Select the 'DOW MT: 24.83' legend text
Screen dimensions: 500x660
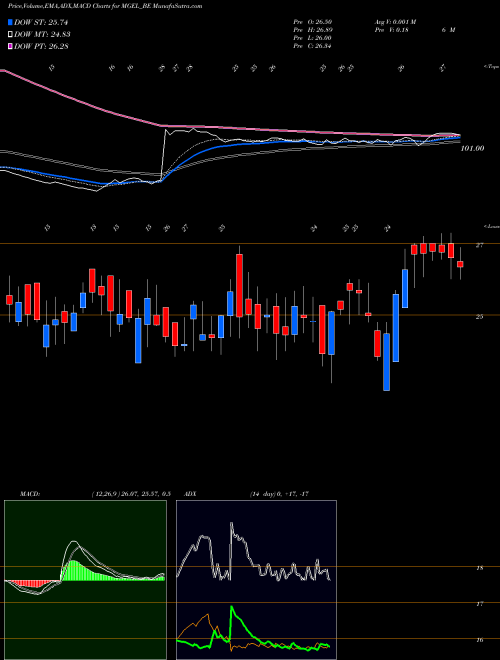coord(42,34)
